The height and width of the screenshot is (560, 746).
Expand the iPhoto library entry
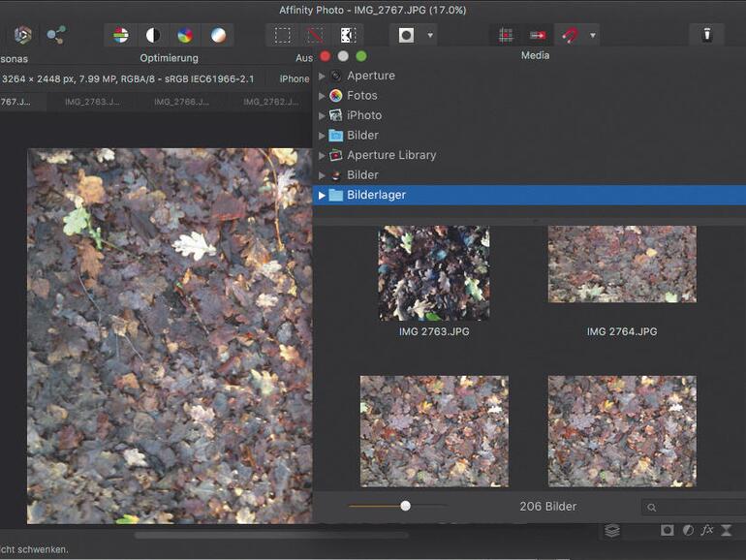click(x=323, y=115)
